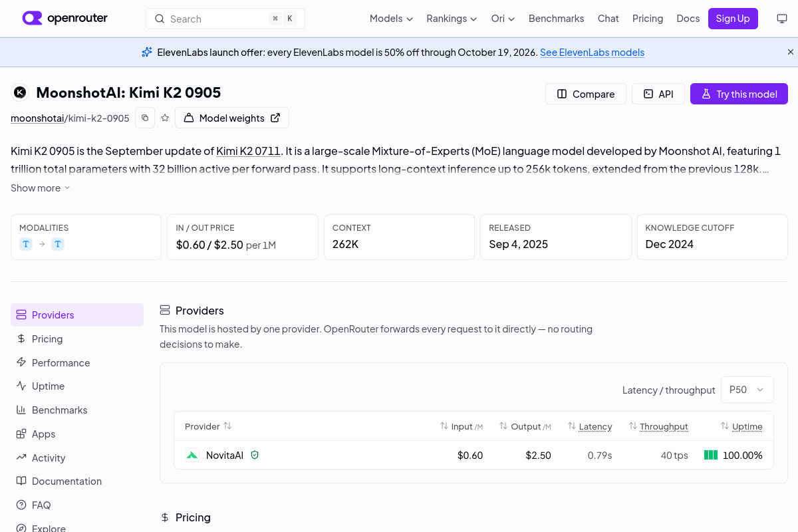Open the Models dropdown menu
798x532 pixels.
tap(391, 19)
